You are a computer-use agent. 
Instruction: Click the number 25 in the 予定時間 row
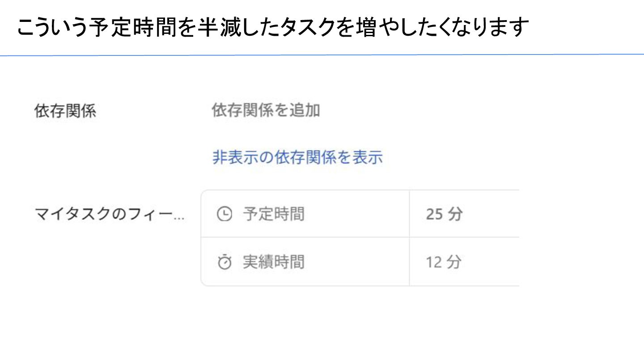pos(434,215)
